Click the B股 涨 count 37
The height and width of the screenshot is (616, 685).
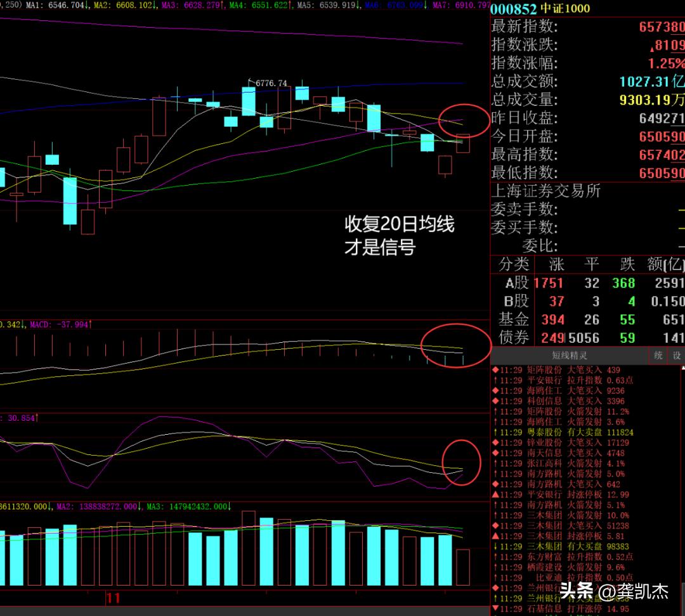coord(556,301)
